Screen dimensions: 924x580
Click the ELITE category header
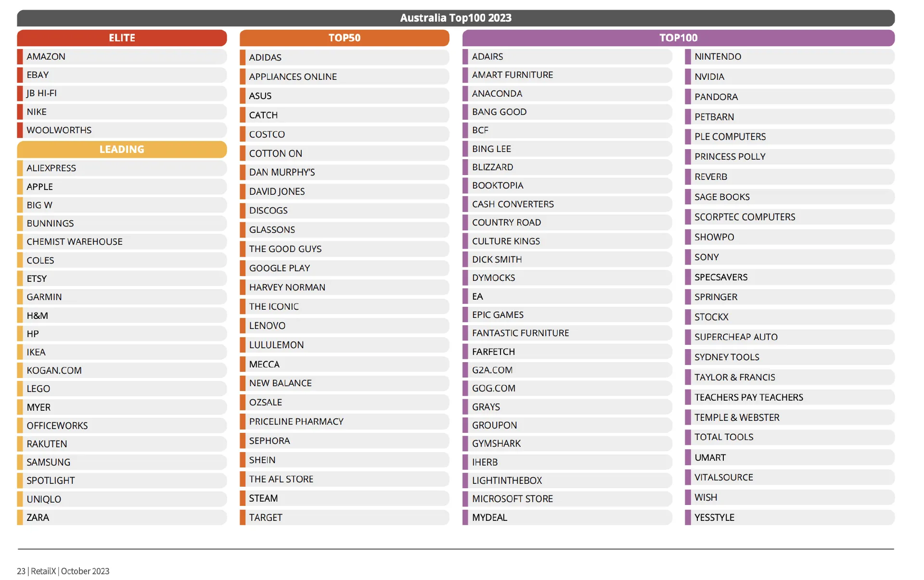pos(122,38)
